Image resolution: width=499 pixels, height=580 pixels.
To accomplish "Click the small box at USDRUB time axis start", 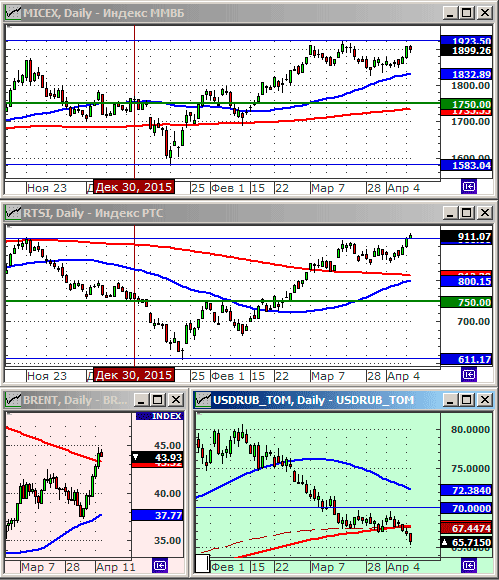I will pos(202,563).
